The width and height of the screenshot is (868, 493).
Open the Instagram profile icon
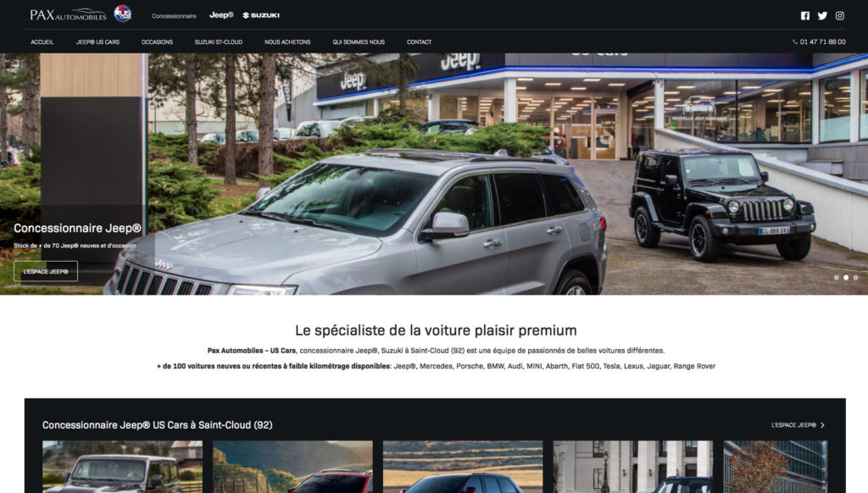pos(840,15)
